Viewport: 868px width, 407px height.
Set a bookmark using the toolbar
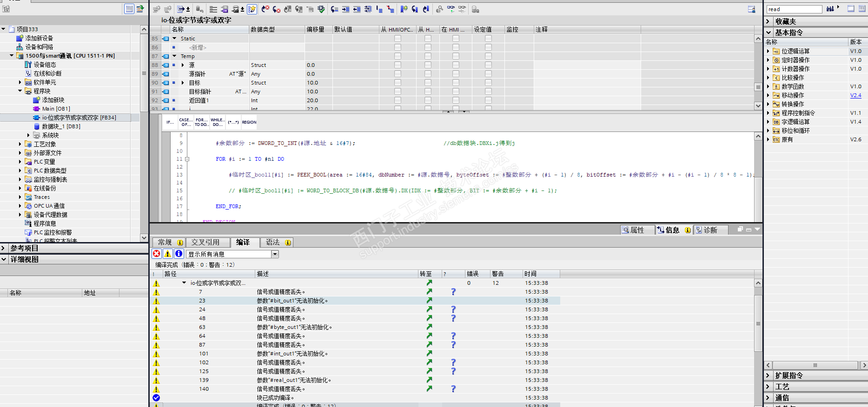point(404,9)
